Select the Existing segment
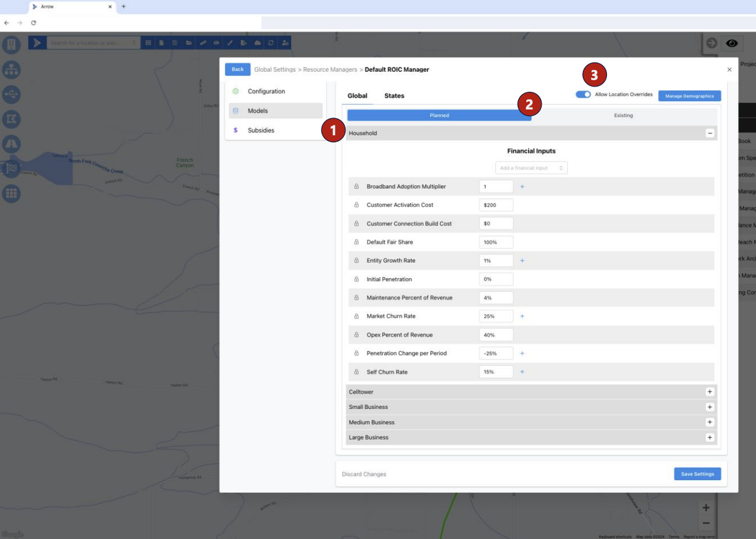This screenshot has width=756, height=539. (624, 115)
